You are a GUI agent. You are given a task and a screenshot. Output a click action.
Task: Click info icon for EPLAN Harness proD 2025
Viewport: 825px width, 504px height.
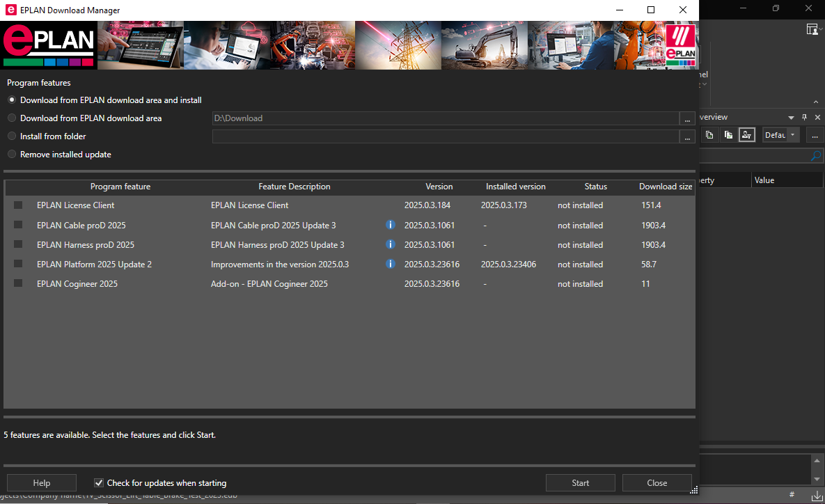[x=390, y=244]
